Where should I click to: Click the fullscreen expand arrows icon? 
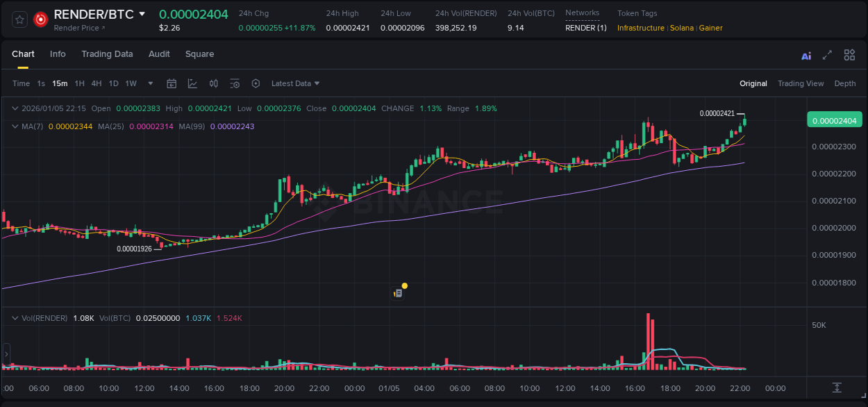[x=827, y=54]
